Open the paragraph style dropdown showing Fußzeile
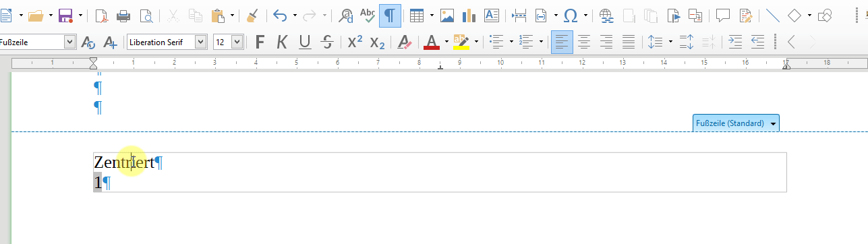The image size is (868, 244). point(69,42)
